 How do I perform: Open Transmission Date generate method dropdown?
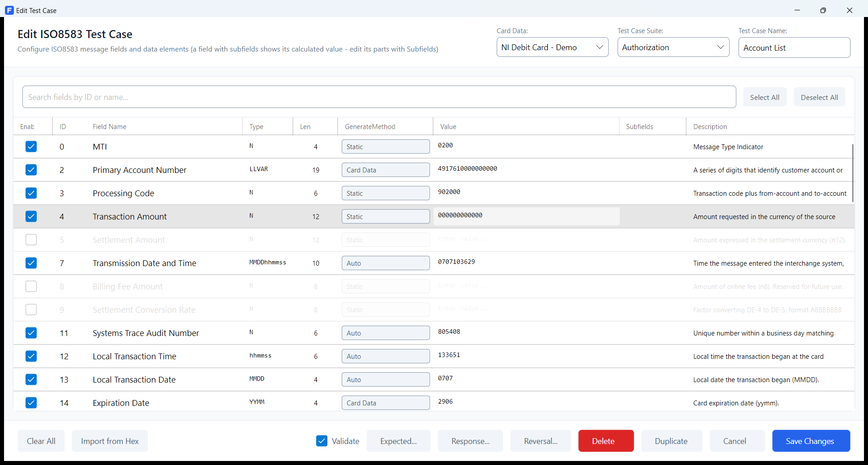[386, 263]
